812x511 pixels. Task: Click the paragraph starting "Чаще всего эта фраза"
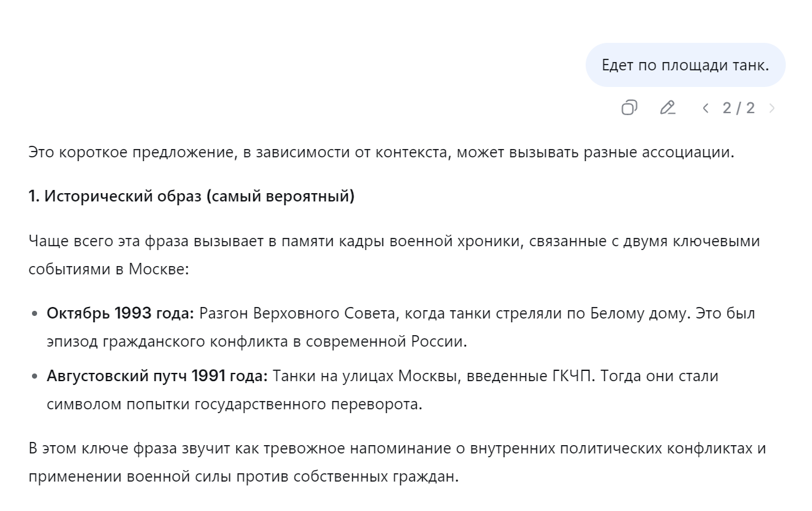[x=394, y=242]
